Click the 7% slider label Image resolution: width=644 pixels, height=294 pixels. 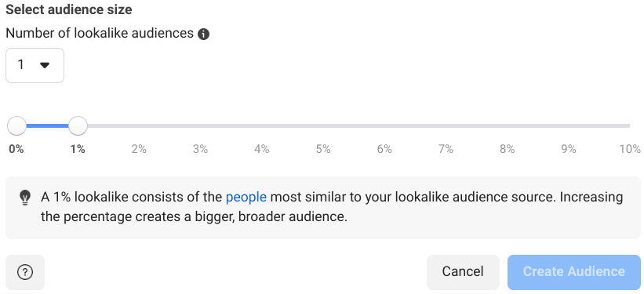coord(446,149)
